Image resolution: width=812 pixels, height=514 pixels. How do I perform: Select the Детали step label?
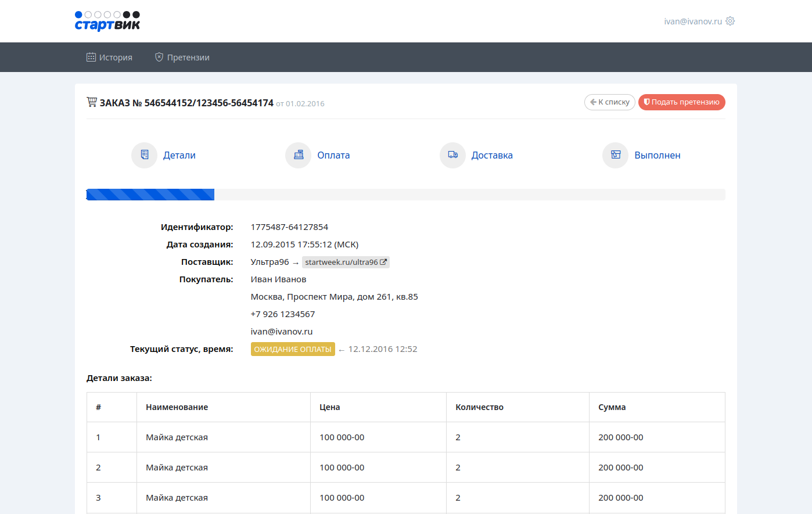[179, 156]
